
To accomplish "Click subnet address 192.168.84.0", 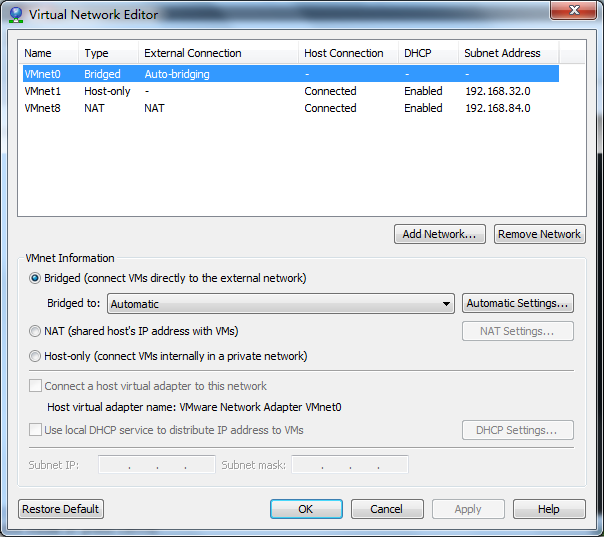I will pyautogui.click(x=498, y=108).
